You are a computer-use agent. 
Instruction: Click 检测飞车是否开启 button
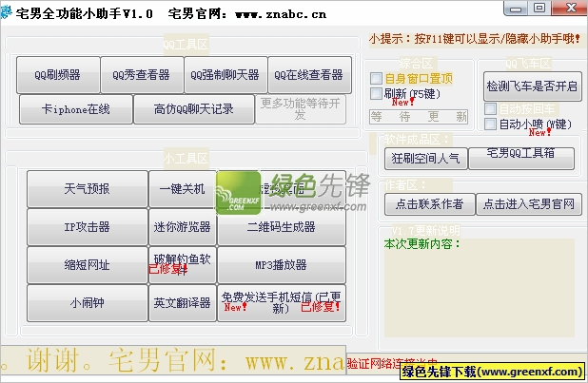[x=532, y=86]
